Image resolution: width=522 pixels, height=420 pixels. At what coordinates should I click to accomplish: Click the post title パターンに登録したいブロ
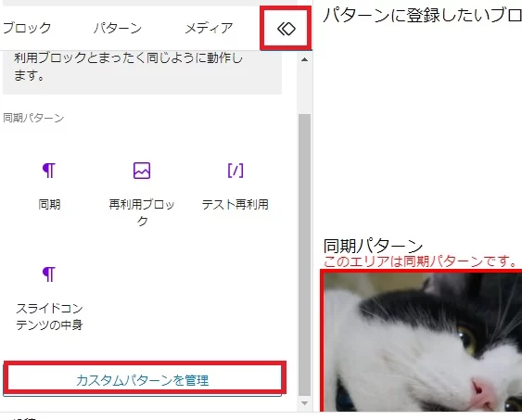click(x=422, y=16)
